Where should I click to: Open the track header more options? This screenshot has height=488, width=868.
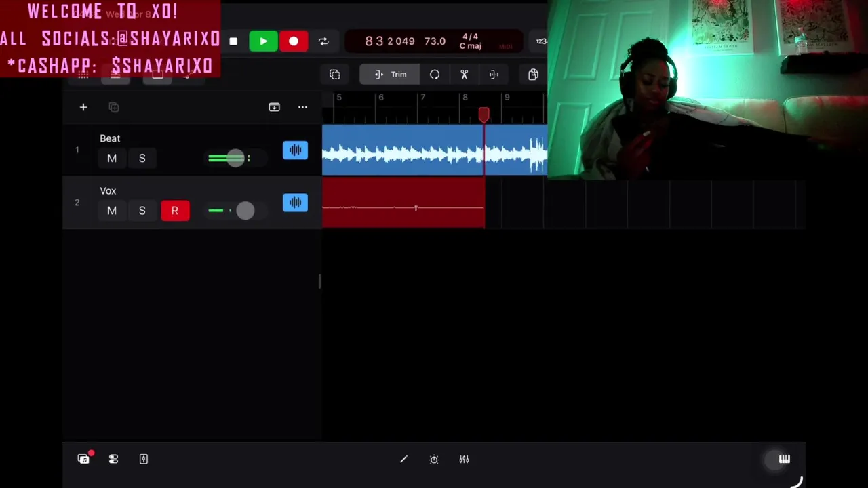click(302, 107)
